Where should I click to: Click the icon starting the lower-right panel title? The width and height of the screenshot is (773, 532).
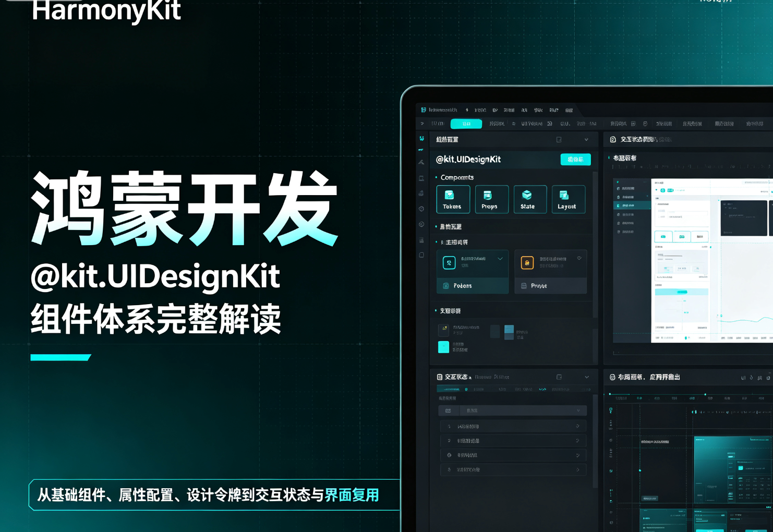click(x=612, y=377)
